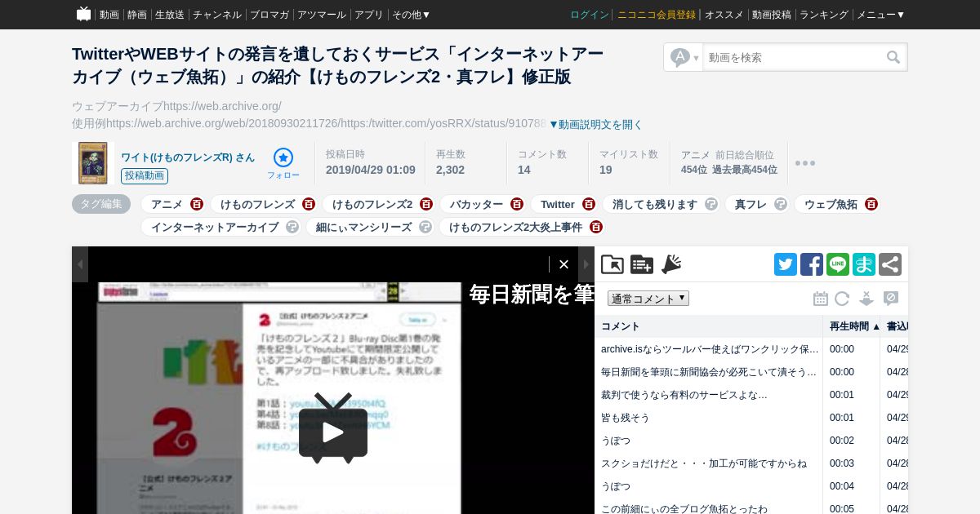Image resolution: width=980 pixels, height=514 pixels.
Task: Click the 投稿動画 button
Action: pos(145,175)
